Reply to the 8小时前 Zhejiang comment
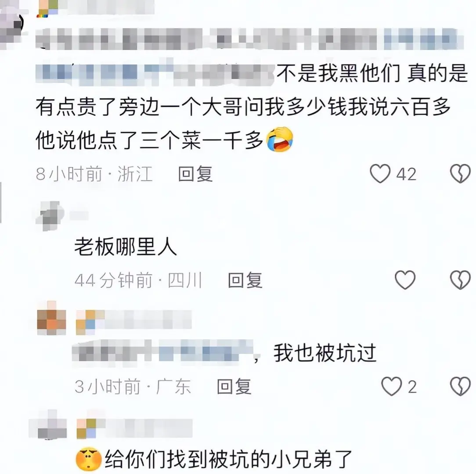The image size is (476, 474). pos(195,174)
